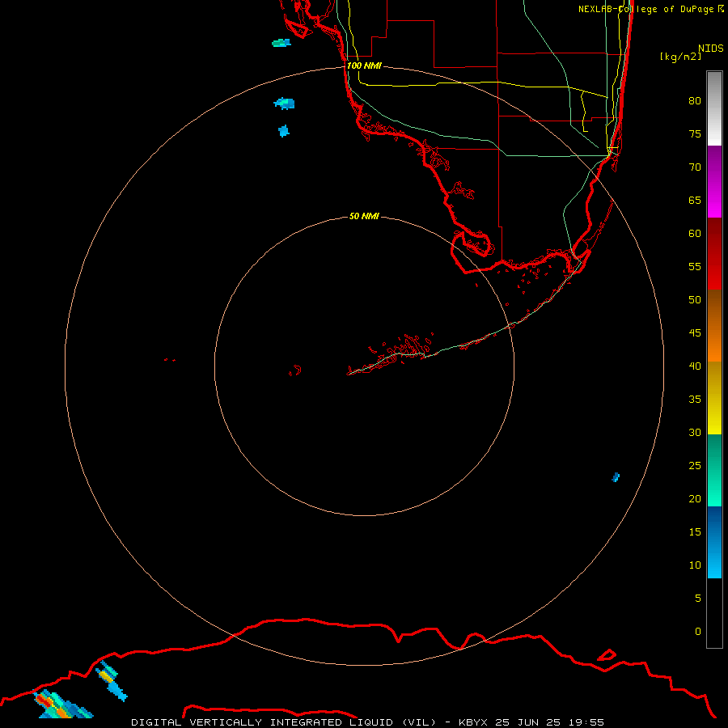The width and height of the screenshot is (728, 728).
Task: Click the lone blue echo southeast of the radar
Action: [x=616, y=477]
